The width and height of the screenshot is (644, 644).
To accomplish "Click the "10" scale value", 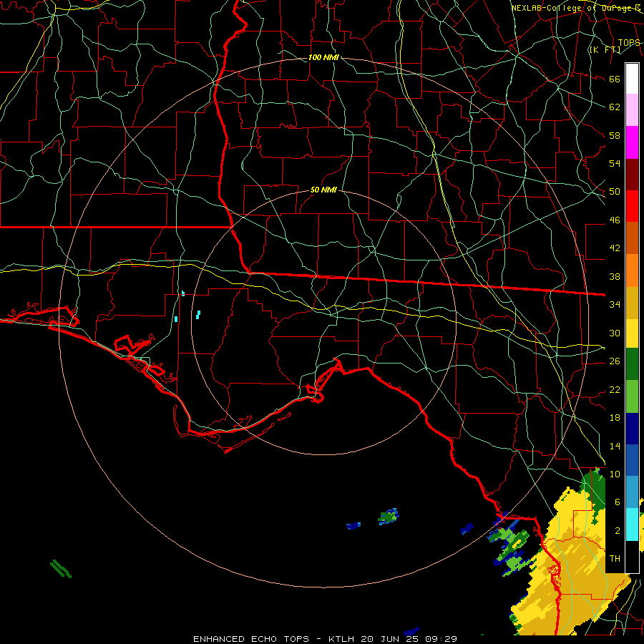I will point(615,474).
